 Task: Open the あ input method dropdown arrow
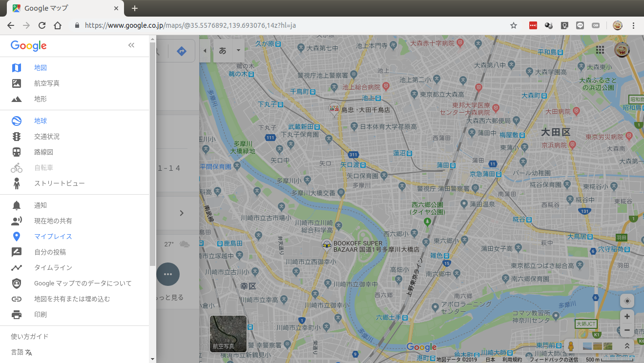[x=238, y=51]
